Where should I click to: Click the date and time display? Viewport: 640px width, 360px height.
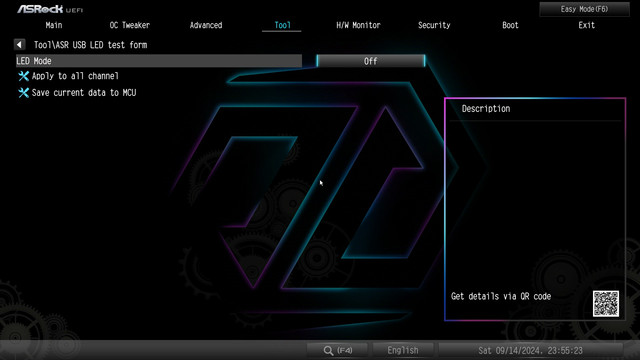coord(530,350)
